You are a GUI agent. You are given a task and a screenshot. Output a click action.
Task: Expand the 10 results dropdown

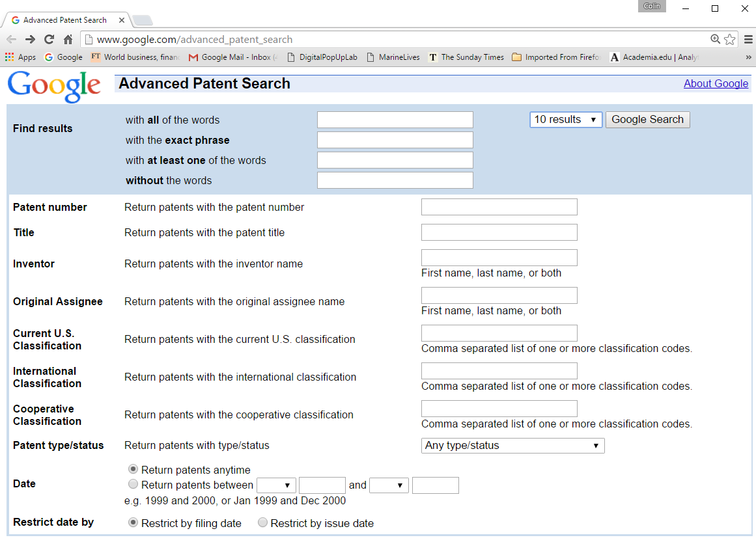point(565,120)
